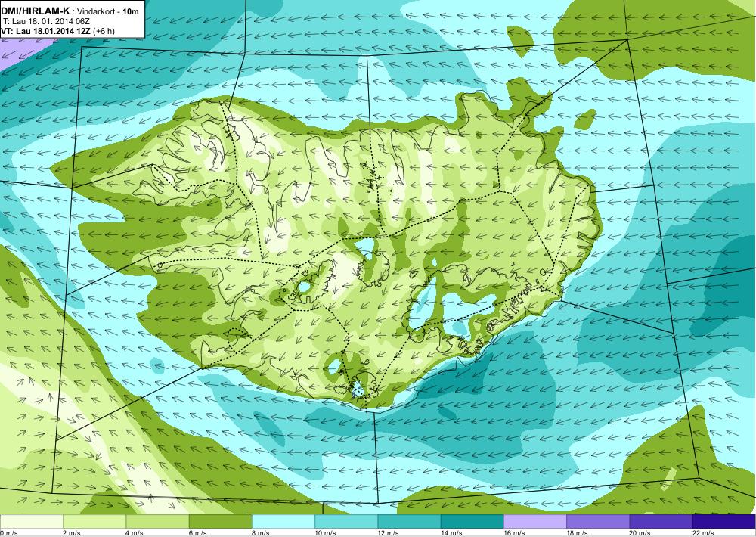
Task: Click the "0 m/s" legend label
Action: [x=8, y=533]
